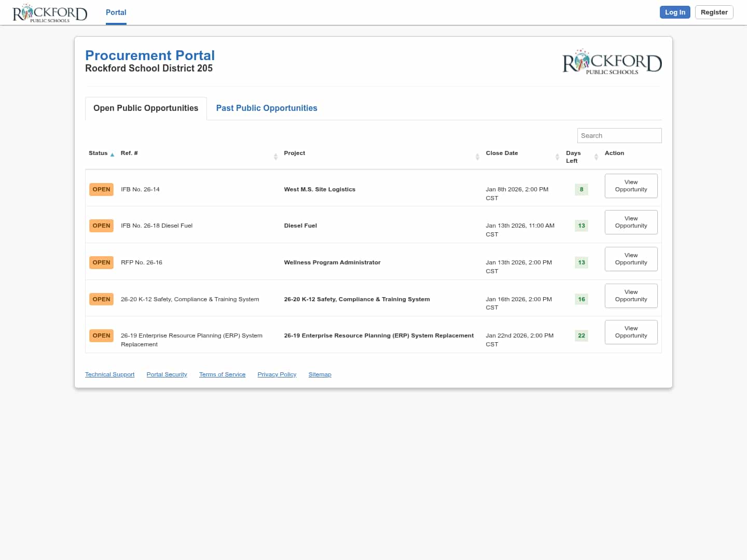Select the Open Public Opportunities tab
Screen dimensions: 747x560
tap(146, 108)
